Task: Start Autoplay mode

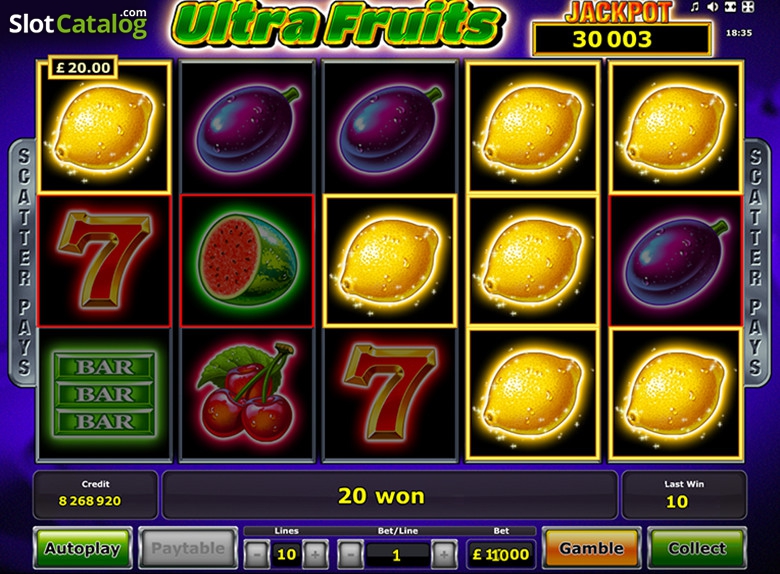Action: (83, 548)
